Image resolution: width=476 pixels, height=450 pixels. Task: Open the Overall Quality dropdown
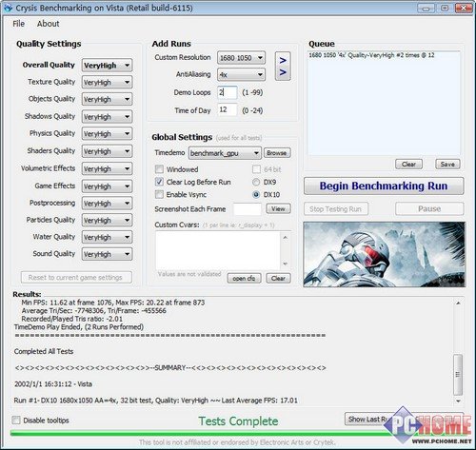pos(107,66)
